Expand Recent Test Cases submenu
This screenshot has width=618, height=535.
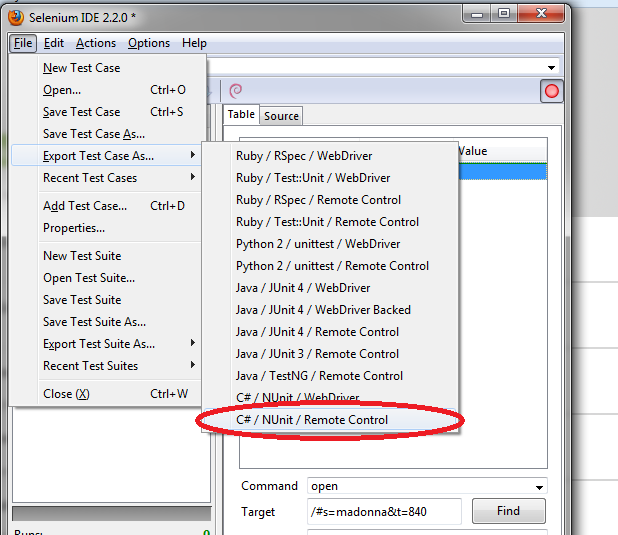(106, 178)
